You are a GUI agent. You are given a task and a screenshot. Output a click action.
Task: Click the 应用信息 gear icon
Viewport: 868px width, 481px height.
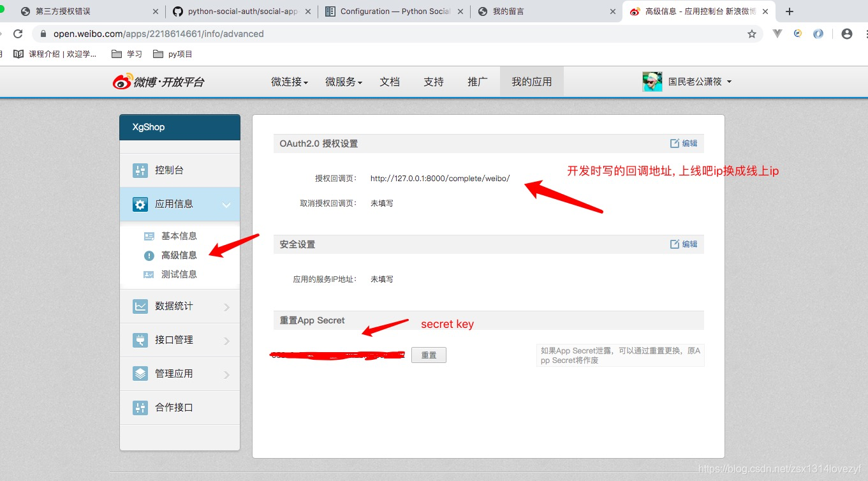pos(140,204)
